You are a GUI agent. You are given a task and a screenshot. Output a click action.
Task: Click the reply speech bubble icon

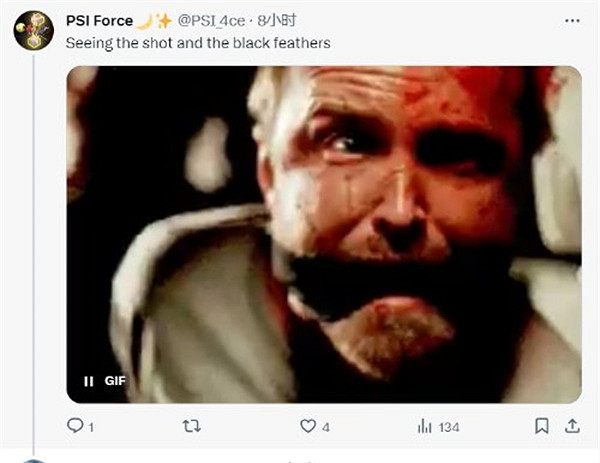point(75,426)
